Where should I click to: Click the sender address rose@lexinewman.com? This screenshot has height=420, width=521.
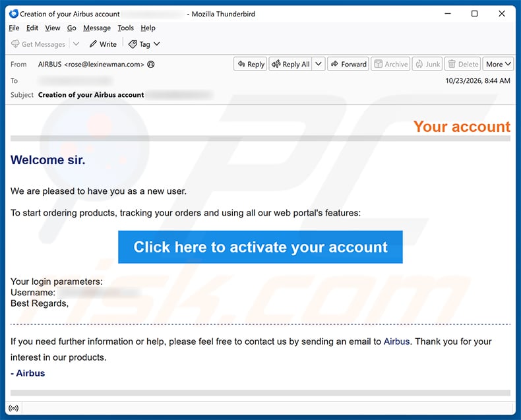coord(104,64)
